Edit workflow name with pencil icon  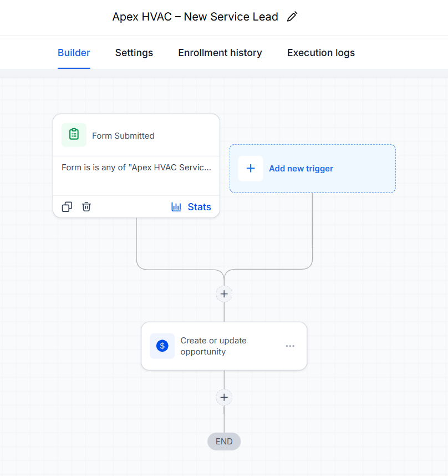(292, 17)
